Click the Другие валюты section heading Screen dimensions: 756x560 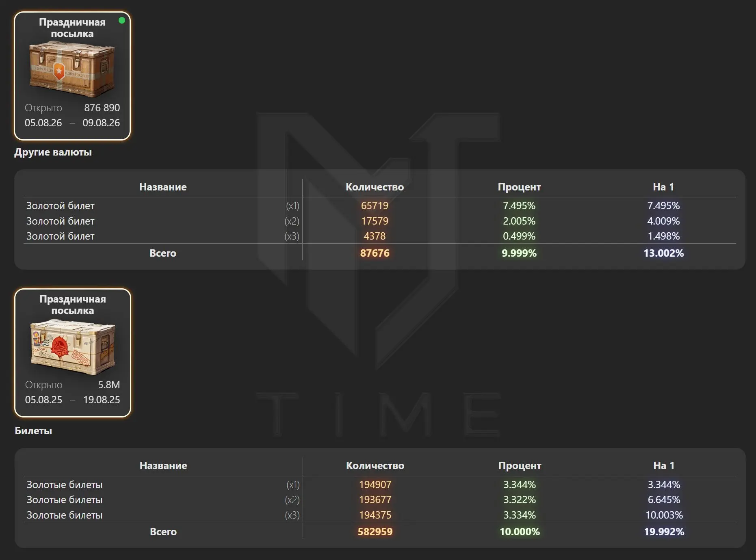tap(53, 152)
